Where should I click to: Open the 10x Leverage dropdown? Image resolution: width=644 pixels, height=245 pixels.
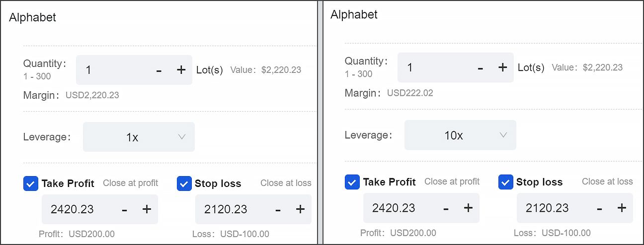460,135
